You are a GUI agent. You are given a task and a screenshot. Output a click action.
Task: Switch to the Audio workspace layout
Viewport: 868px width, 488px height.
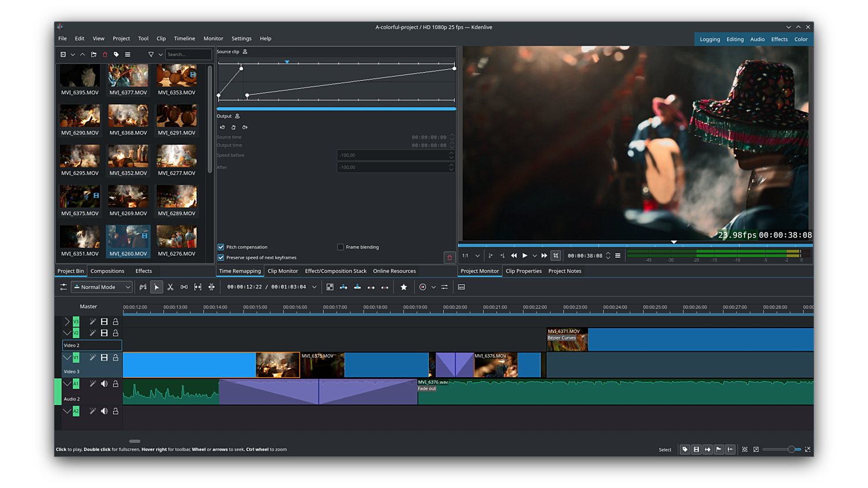click(x=757, y=39)
